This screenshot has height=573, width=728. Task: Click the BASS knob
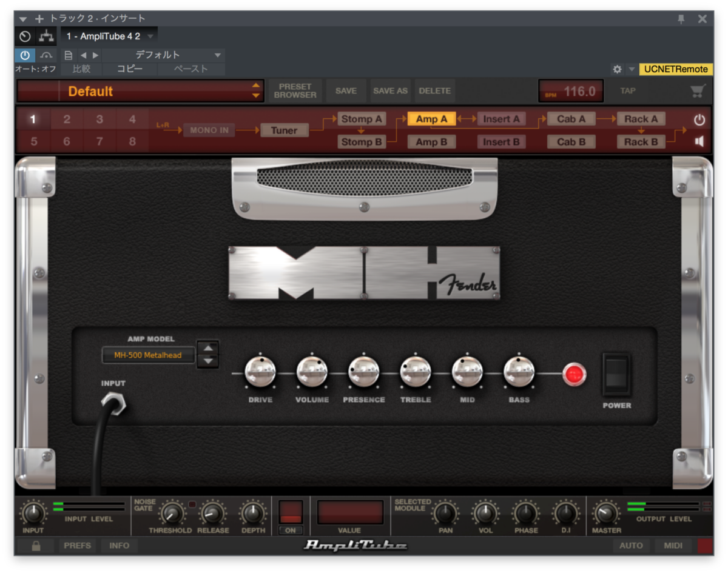(519, 372)
